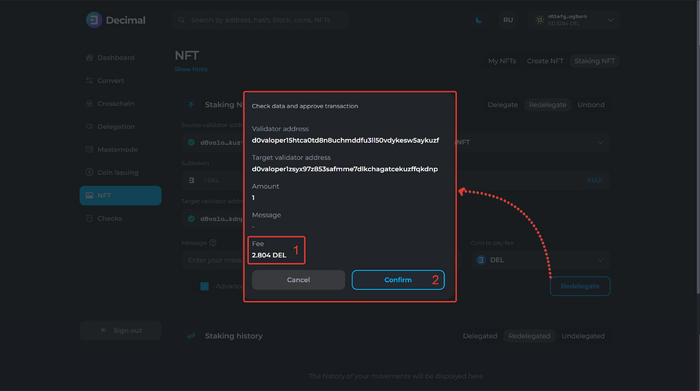Click the target validator d0valo_kdnp field
Image resolution: width=700 pixels, height=391 pixels.
point(212,219)
